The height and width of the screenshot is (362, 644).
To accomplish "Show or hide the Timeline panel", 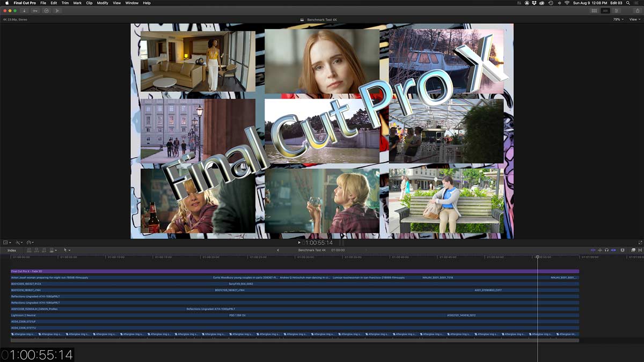I will [606, 11].
